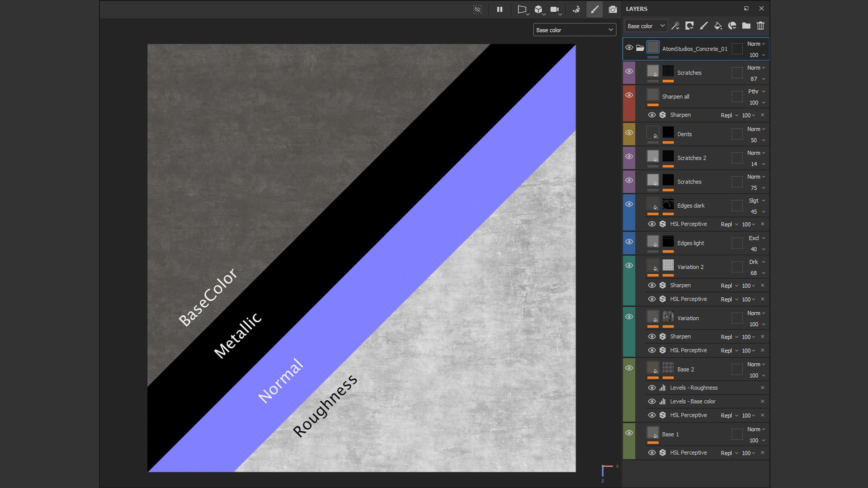The height and width of the screenshot is (488, 868).
Task: Toggle visibility of Edges dark layer
Action: (x=629, y=204)
